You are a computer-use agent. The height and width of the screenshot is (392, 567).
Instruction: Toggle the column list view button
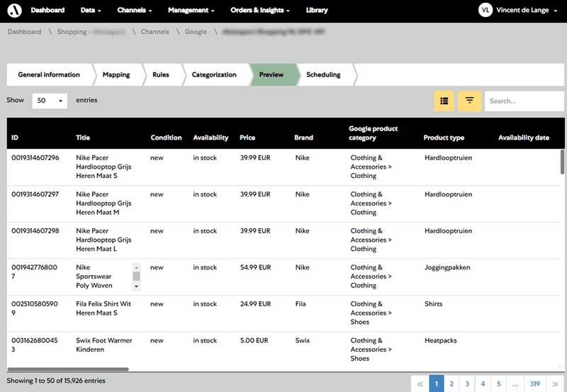tap(444, 101)
